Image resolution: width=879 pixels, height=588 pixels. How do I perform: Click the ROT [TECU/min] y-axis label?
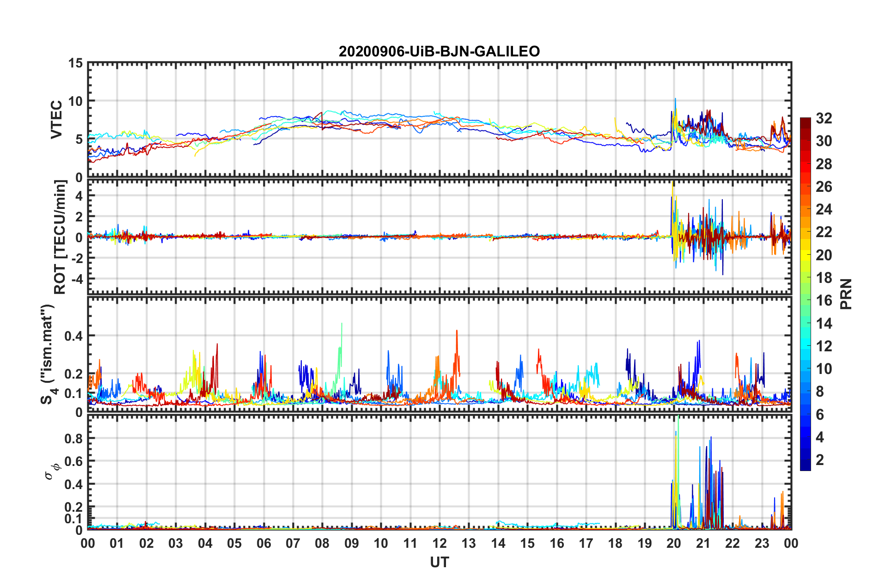[60, 237]
